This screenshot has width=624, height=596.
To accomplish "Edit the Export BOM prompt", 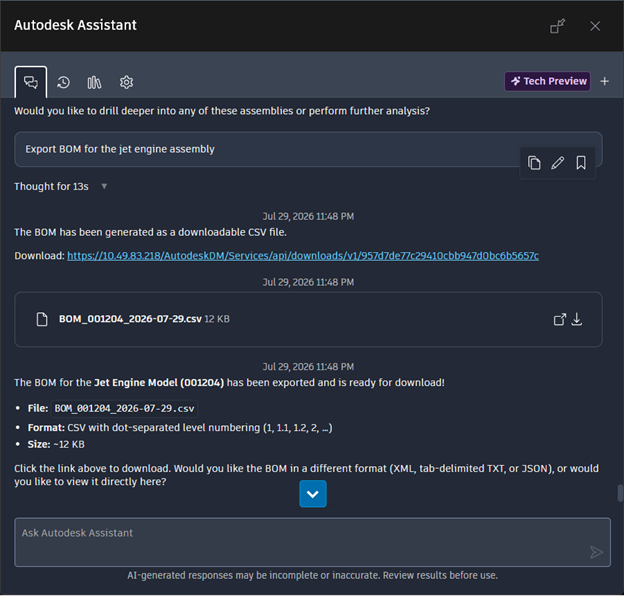I will [x=558, y=163].
